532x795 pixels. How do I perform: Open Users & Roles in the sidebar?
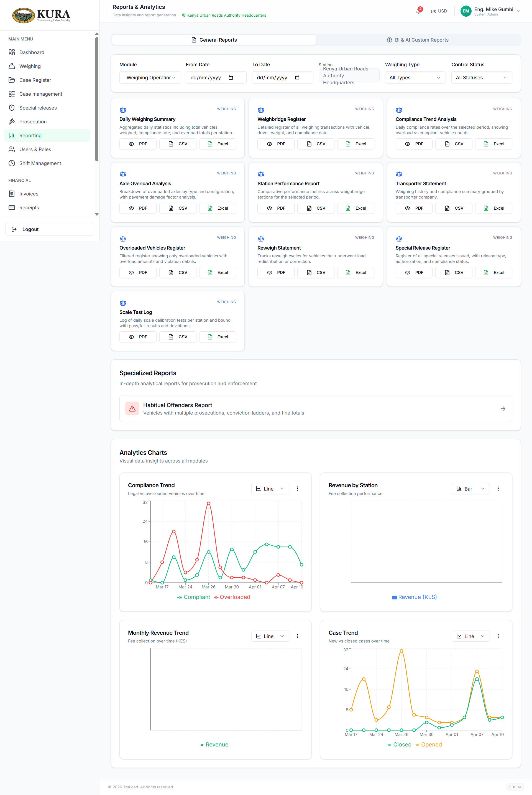coord(47,149)
